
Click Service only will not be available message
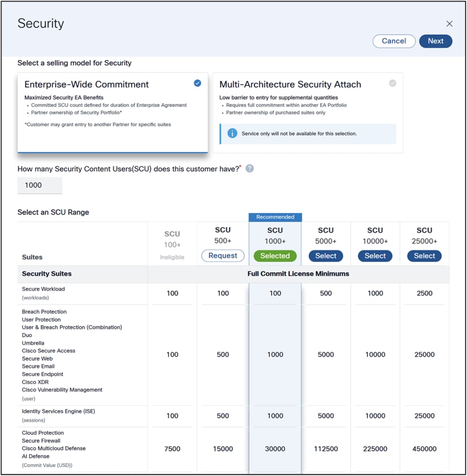299,133
